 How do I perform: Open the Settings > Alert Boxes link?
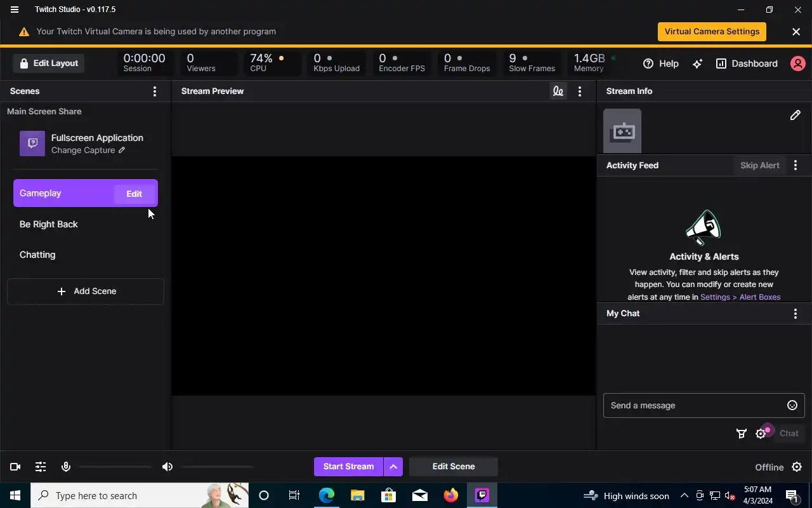coord(740,297)
